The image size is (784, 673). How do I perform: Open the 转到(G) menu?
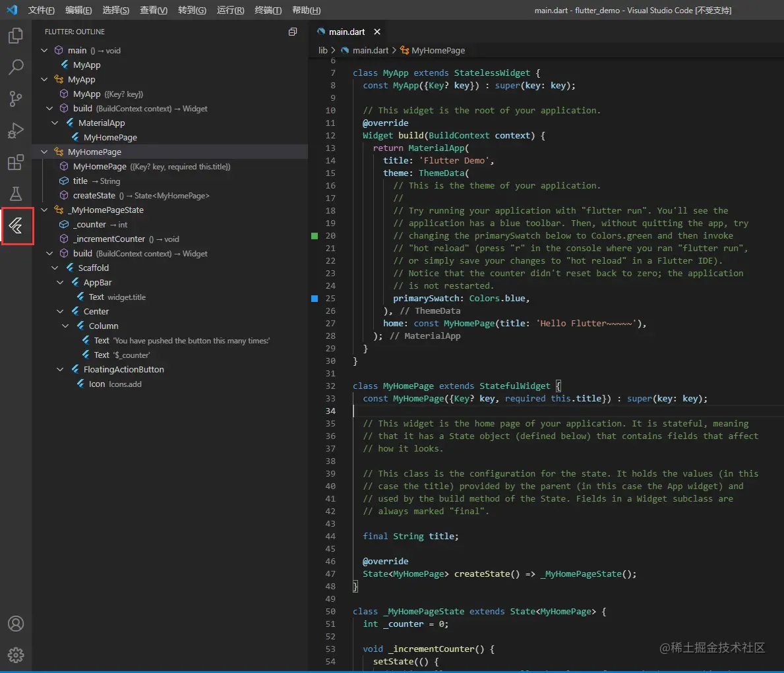click(192, 10)
